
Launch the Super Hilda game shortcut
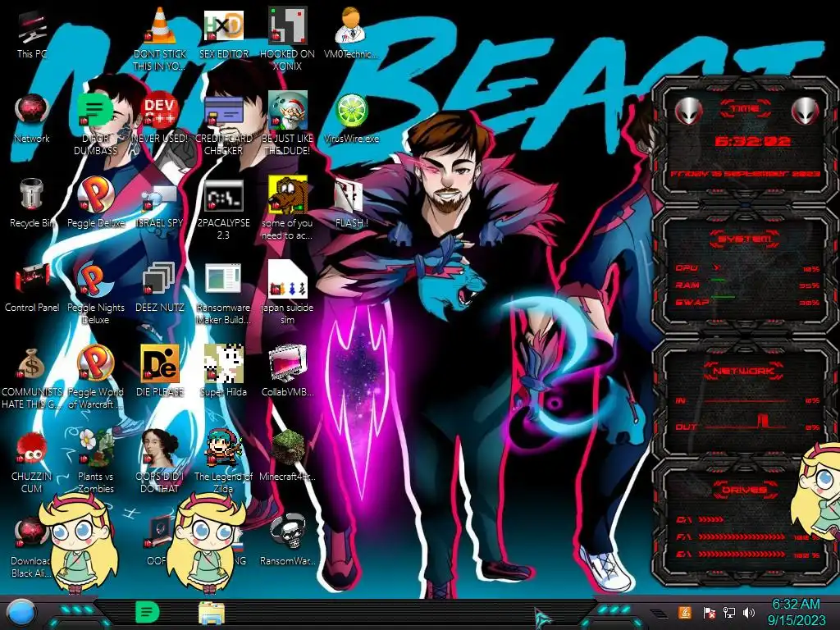point(223,372)
